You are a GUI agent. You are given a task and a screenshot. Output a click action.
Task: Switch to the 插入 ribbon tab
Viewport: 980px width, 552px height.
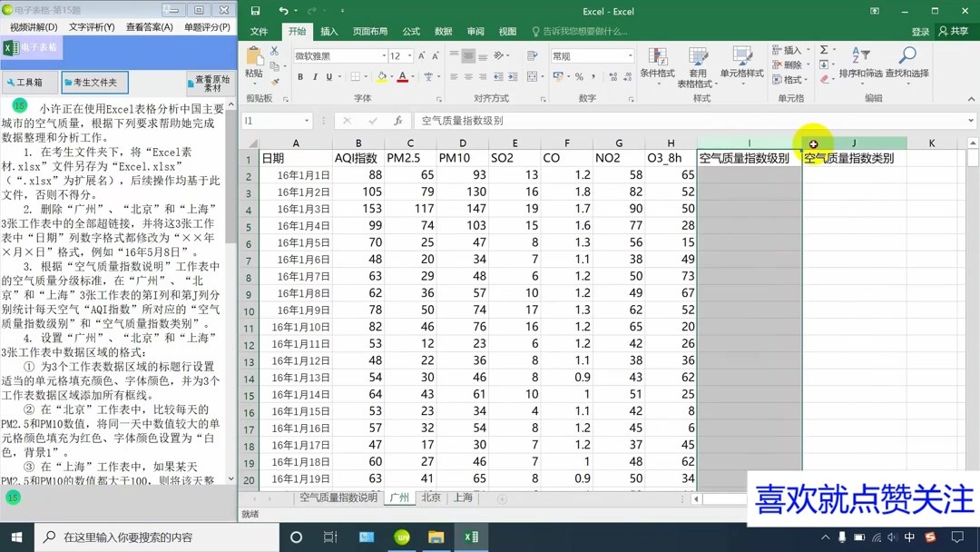click(328, 30)
